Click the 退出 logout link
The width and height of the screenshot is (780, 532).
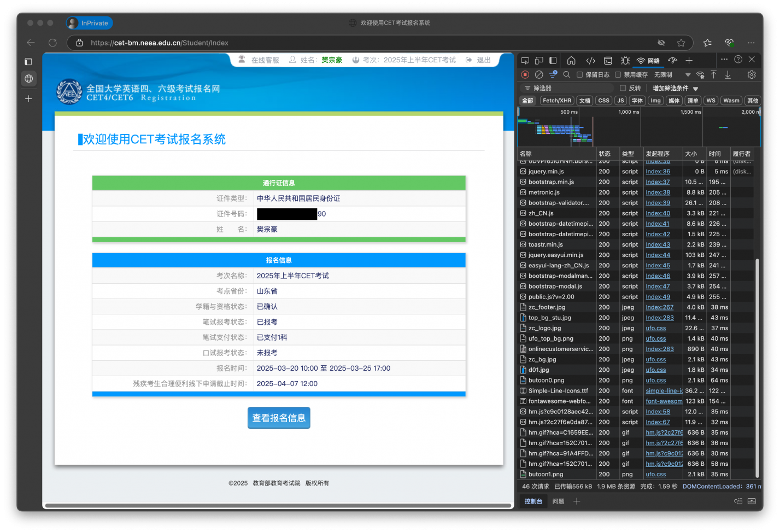click(483, 60)
